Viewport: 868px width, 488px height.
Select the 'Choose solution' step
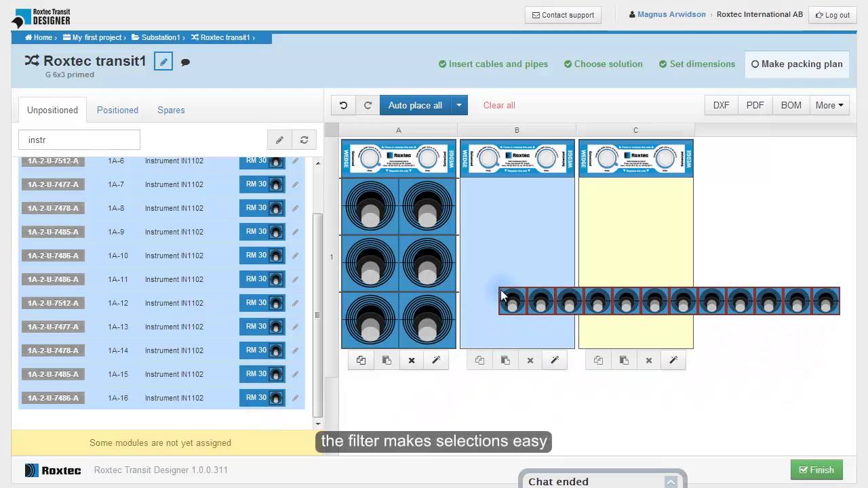[x=603, y=64]
